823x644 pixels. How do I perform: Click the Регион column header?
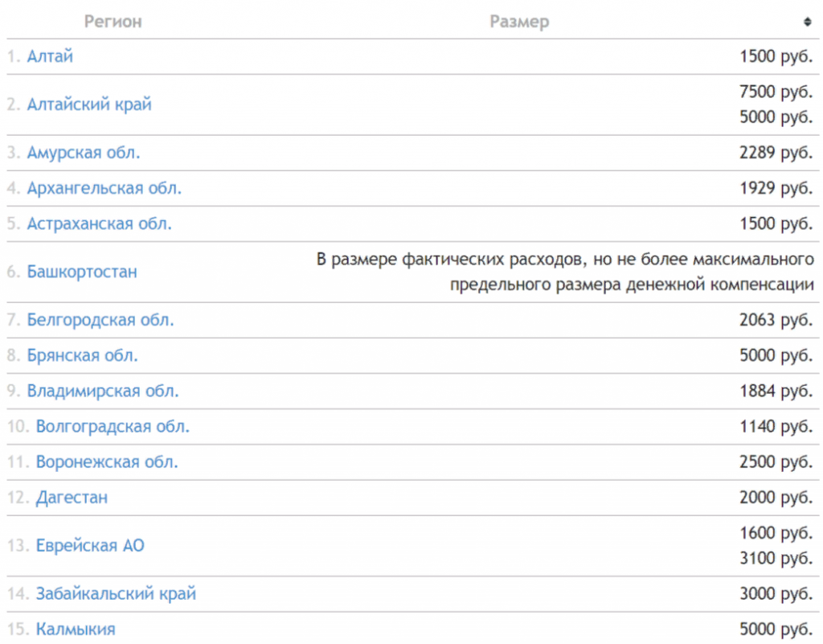point(113,22)
